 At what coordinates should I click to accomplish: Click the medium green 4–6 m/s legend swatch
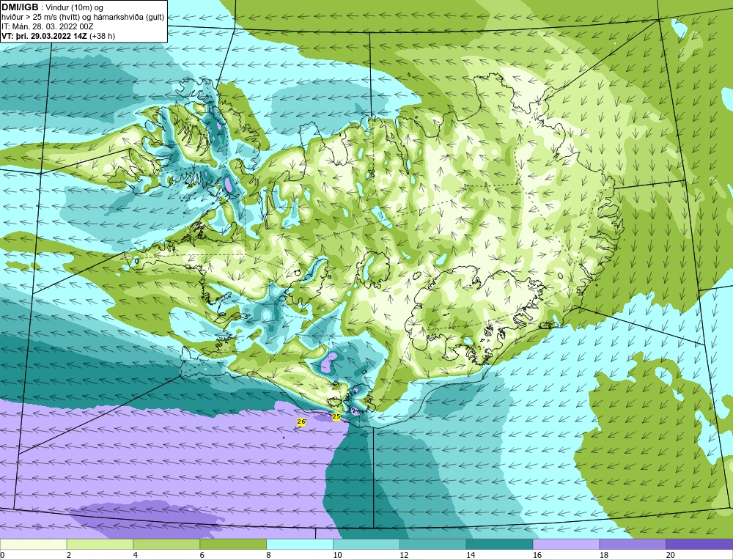[x=166, y=545]
